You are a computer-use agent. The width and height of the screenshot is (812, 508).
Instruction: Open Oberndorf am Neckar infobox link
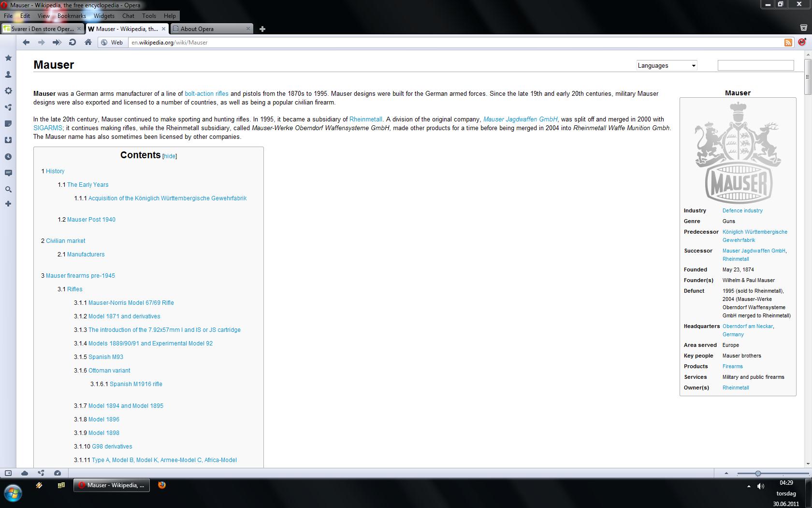coord(748,326)
